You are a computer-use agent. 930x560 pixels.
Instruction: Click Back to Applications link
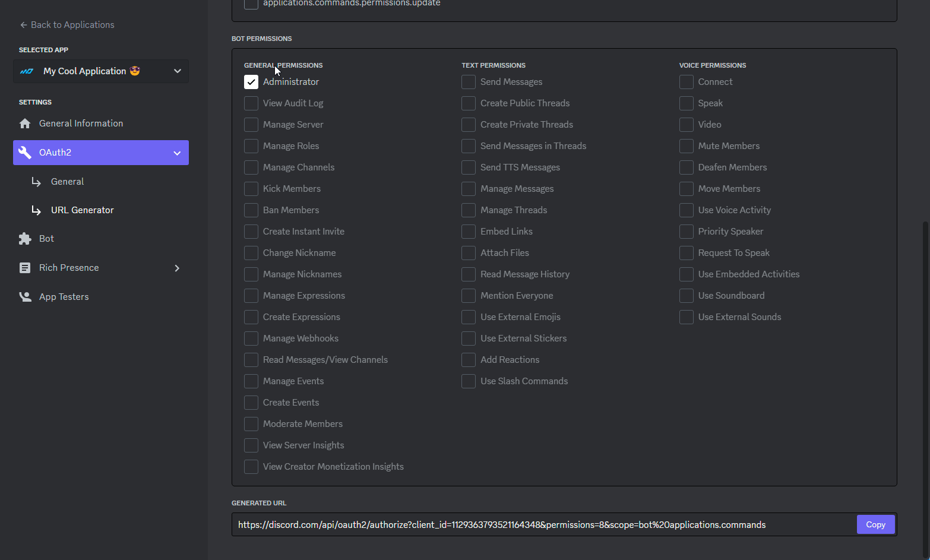[x=67, y=25]
